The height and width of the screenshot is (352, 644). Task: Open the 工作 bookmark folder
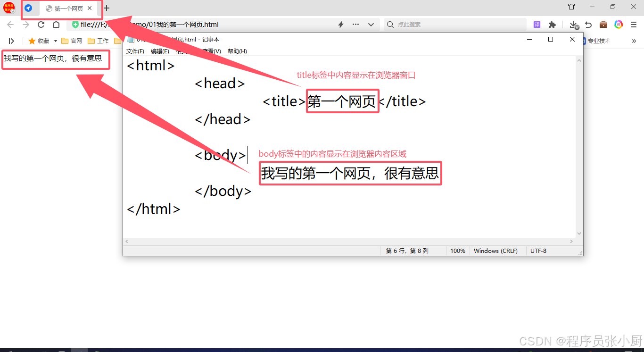98,41
